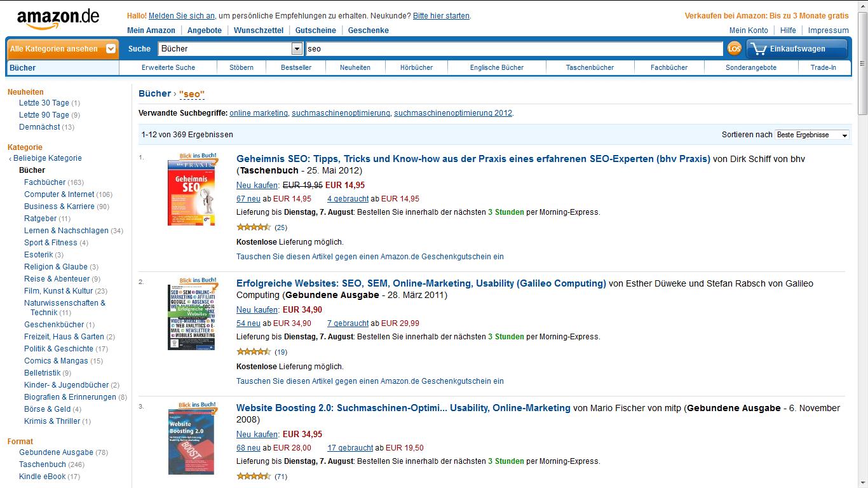Open the Einkaufswagen shopping cart
The height and width of the screenshot is (488, 868).
tap(797, 49)
